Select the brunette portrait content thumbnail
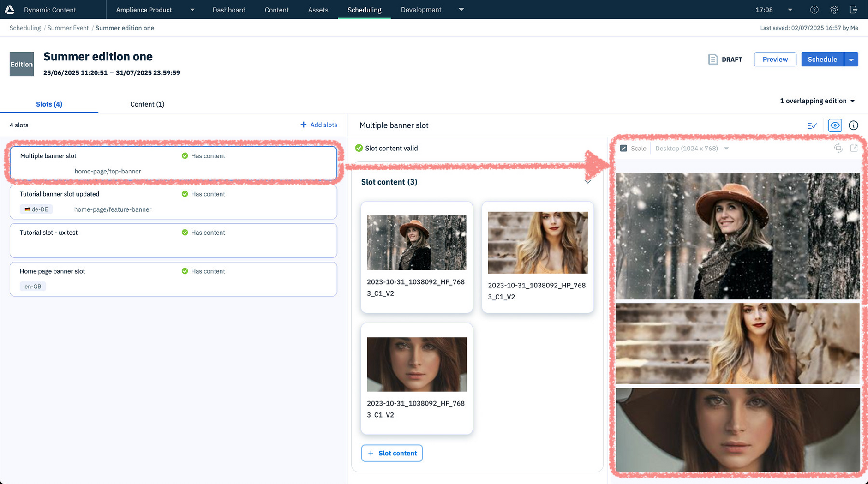The height and width of the screenshot is (484, 868). [x=416, y=364]
